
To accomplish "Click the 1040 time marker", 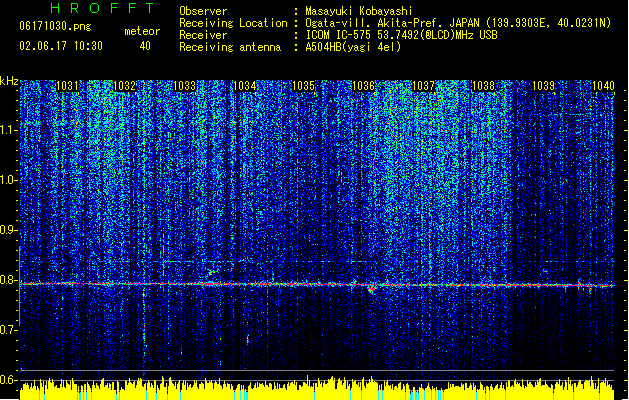I will click(603, 86).
